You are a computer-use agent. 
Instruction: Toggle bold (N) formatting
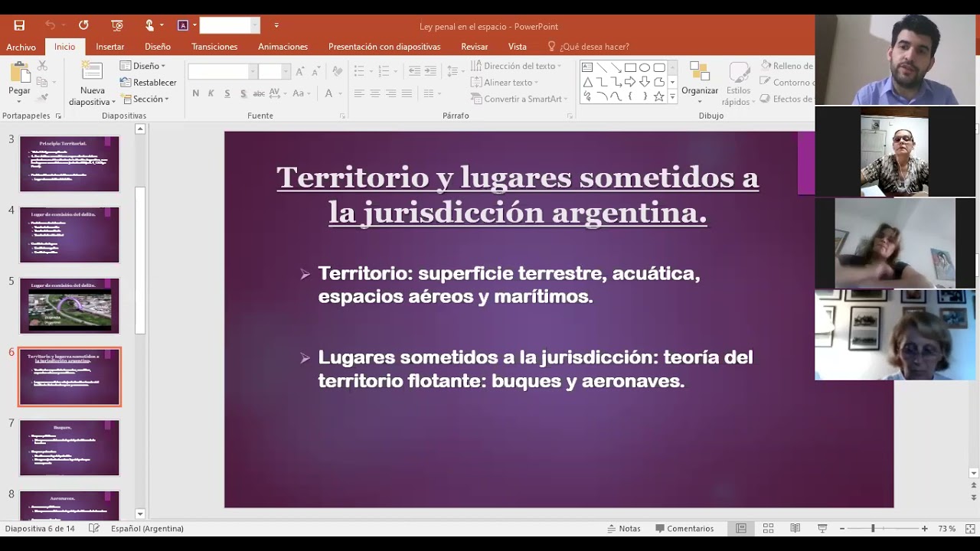196,93
